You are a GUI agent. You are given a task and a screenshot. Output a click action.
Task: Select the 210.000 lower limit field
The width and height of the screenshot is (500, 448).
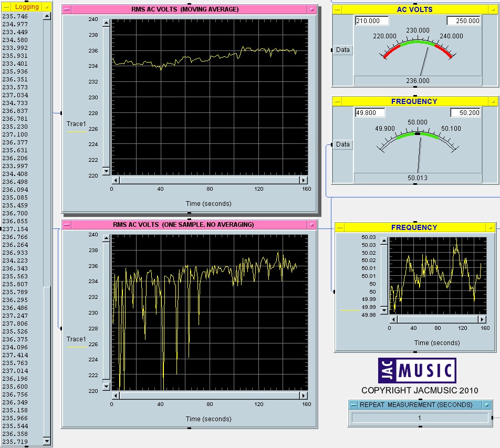[x=372, y=21]
